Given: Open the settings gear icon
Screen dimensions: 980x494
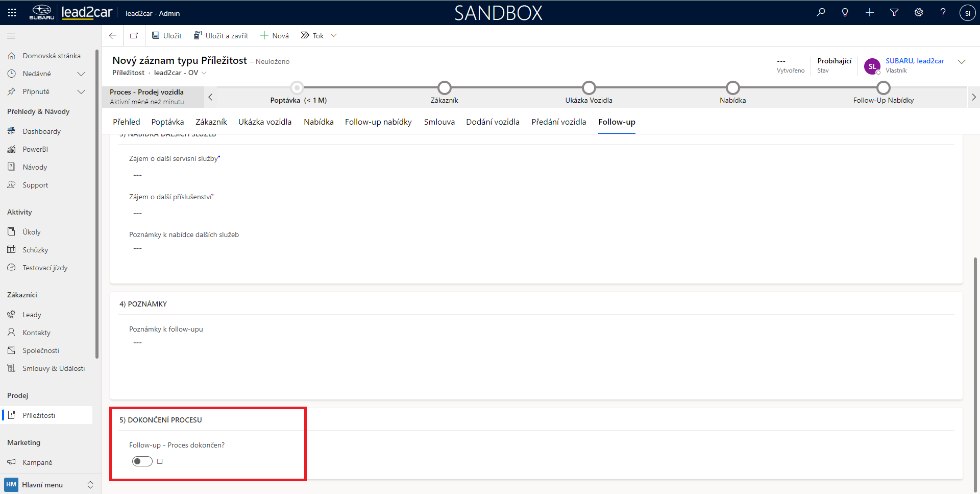Looking at the screenshot, I should pyautogui.click(x=919, y=12).
